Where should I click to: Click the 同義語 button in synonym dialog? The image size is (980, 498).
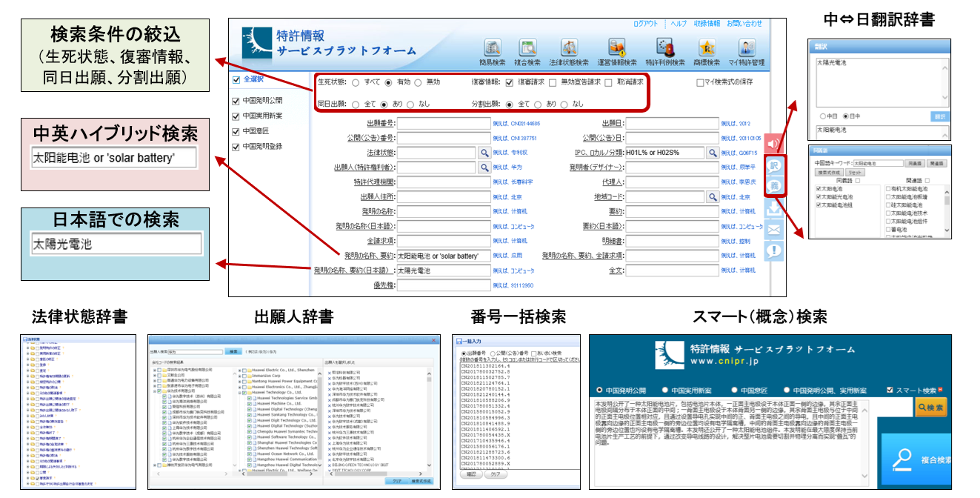coord(914,163)
